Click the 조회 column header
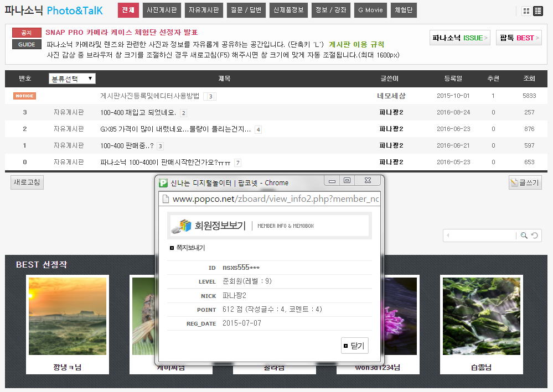The image size is (553, 392). [x=529, y=79]
